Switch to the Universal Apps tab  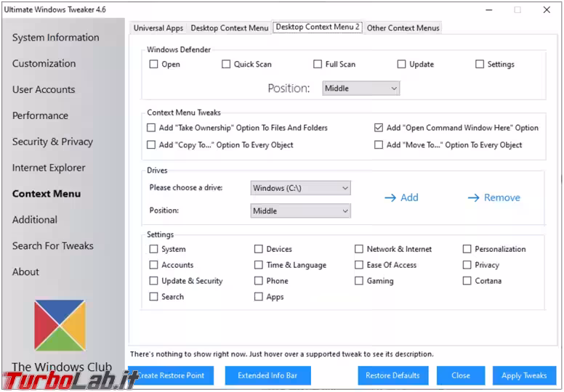(158, 28)
